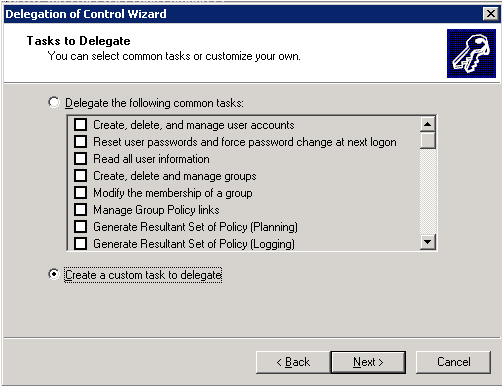503x387 pixels.
Task: Click the task list scrollbar thumb
Action: [428, 140]
